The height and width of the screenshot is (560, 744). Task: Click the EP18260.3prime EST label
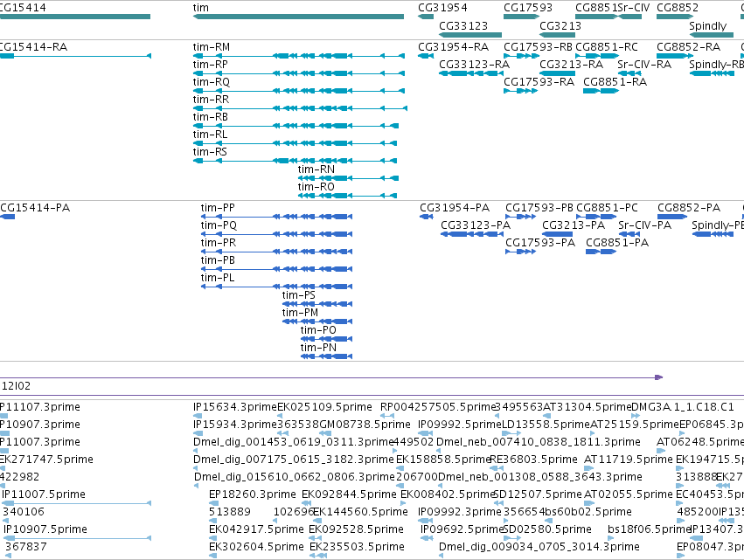pyautogui.click(x=253, y=494)
